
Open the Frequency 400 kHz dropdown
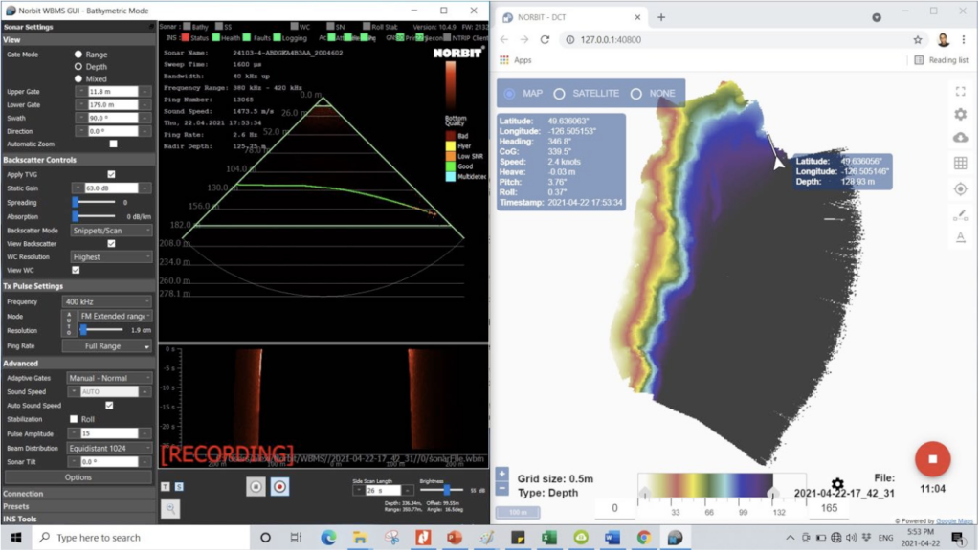click(x=107, y=301)
